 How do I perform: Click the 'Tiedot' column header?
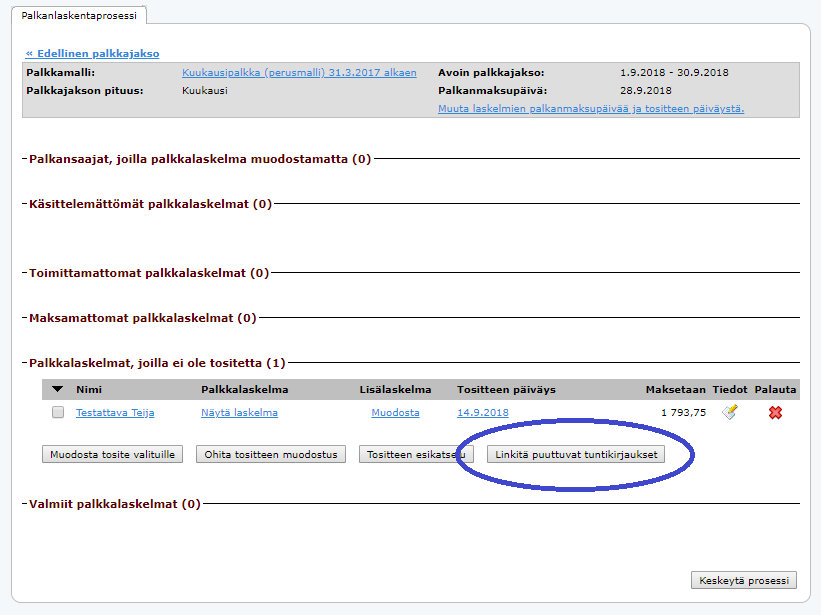click(x=730, y=389)
